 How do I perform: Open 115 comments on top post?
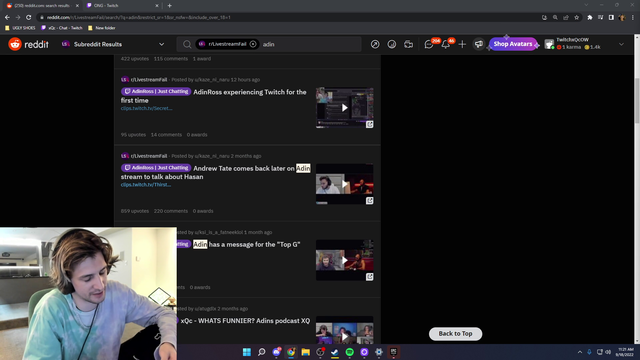click(x=171, y=59)
